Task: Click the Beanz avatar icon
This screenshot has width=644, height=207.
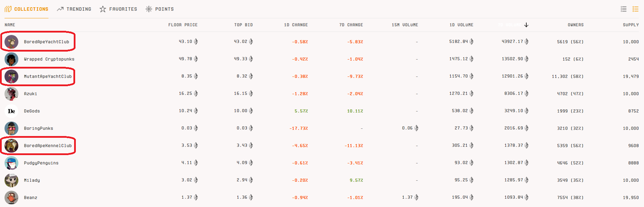Action: click(11, 198)
